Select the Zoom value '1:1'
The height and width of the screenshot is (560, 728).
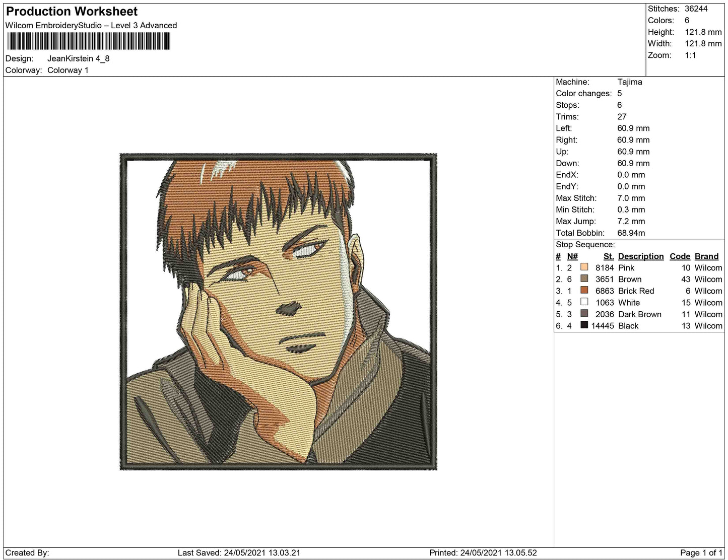coord(690,55)
